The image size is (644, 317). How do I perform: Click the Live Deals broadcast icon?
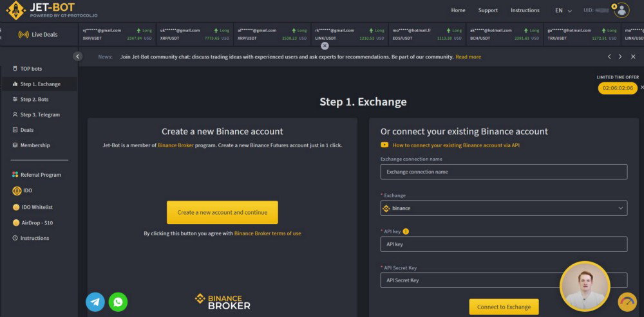tap(23, 35)
